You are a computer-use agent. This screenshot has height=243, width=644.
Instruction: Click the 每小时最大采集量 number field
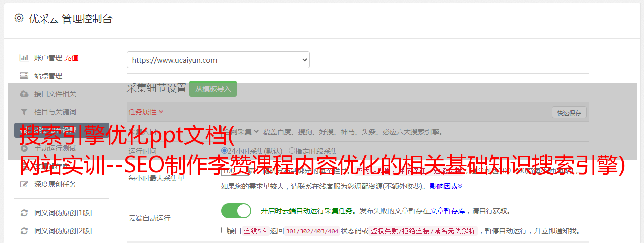(x=235, y=171)
